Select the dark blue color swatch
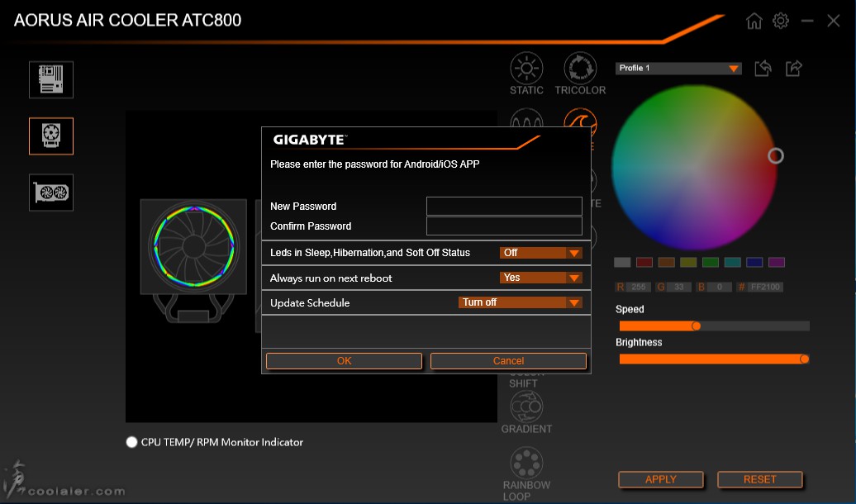 [754, 263]
